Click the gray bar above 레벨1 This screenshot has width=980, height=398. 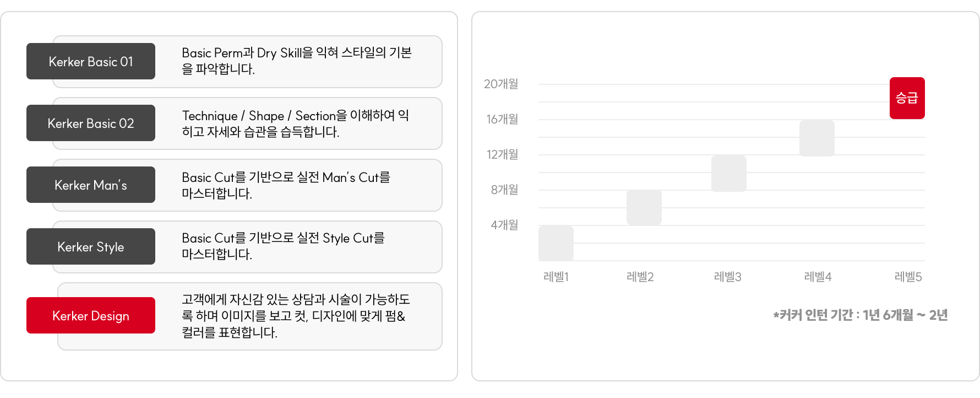point(556,243)
